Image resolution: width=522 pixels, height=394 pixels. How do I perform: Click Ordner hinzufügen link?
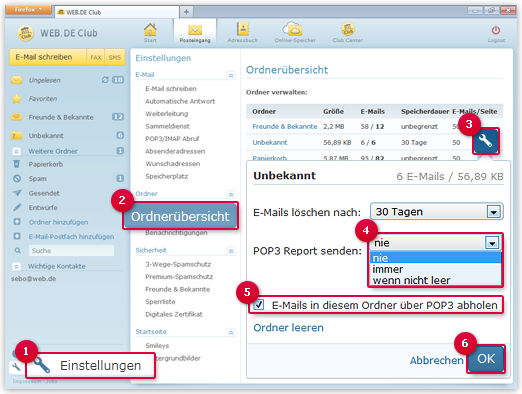(58, 222)
